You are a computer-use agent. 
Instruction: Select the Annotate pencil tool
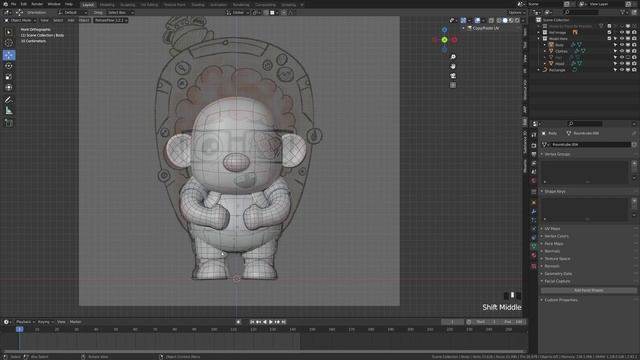[9, 100]
